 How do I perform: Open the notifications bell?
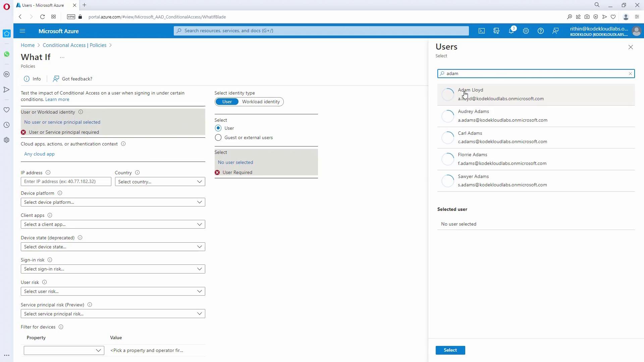pos(511,31)
